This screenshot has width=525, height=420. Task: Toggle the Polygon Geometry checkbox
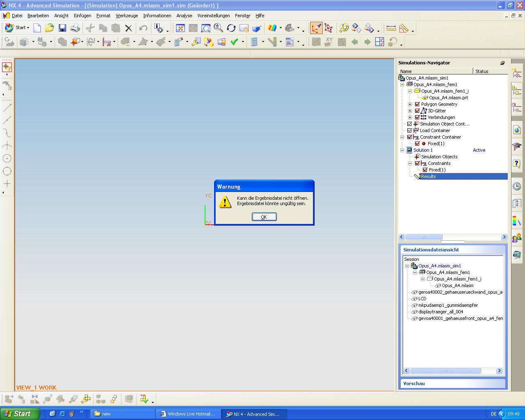[x=417, y=104]
